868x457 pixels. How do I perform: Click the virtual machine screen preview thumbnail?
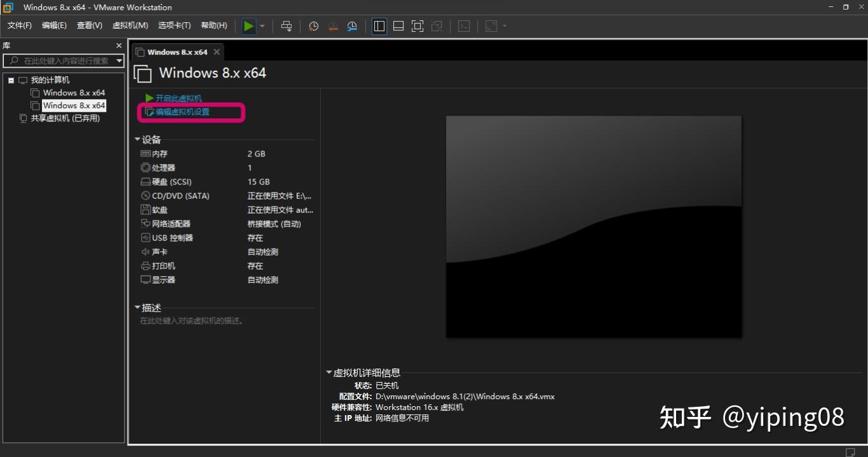[x=593, y=226]
